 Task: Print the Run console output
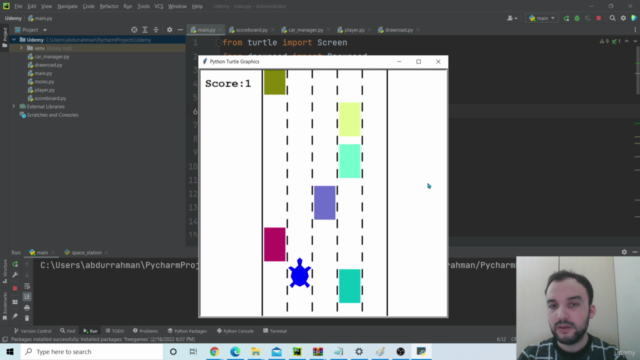(27, 308)
